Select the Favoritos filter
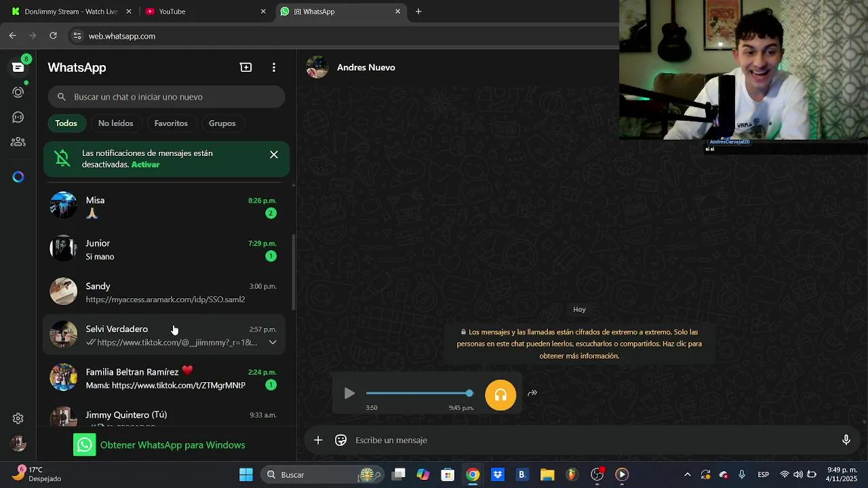 pos(171,123)
